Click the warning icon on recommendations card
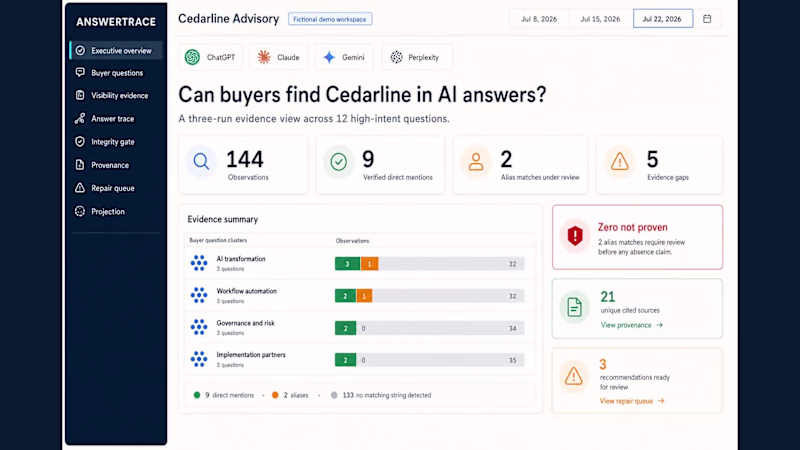 click(573, 377)
